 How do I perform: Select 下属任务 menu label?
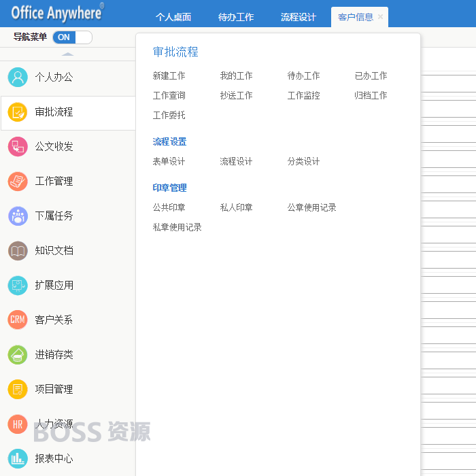click(x=54, y=216)
